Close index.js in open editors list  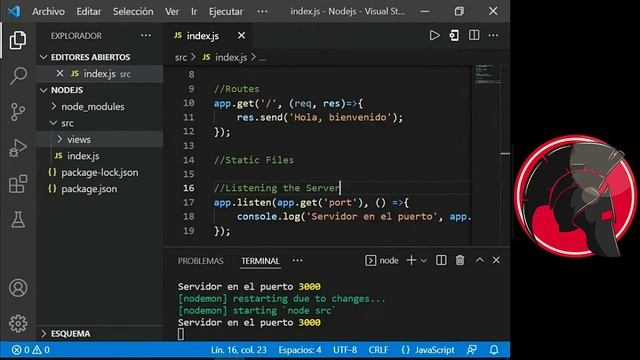point(60,73)
